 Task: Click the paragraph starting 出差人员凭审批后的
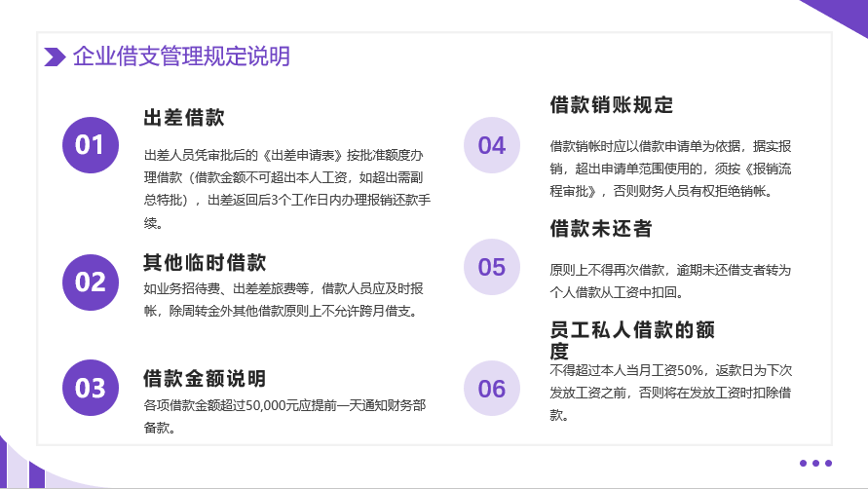pos(287,189)
